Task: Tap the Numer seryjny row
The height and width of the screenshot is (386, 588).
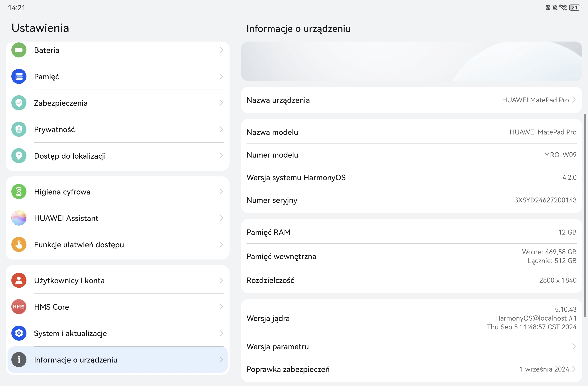Action: click(x=411, y=200)
